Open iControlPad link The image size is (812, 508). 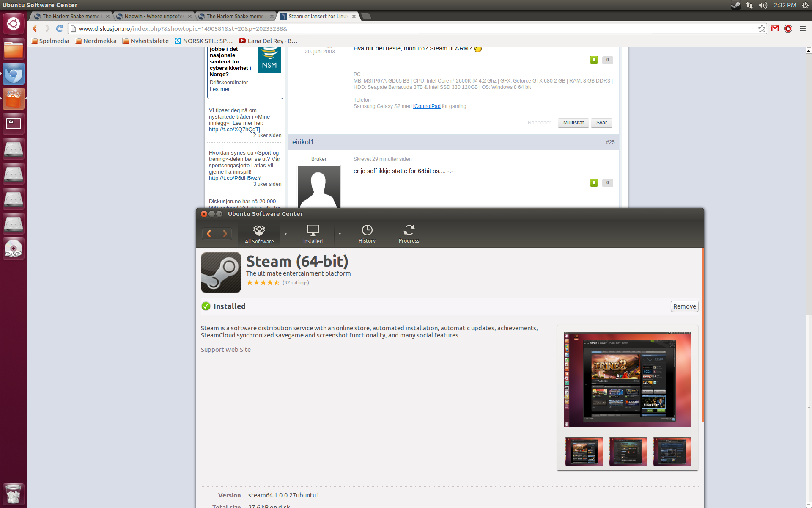427,106
